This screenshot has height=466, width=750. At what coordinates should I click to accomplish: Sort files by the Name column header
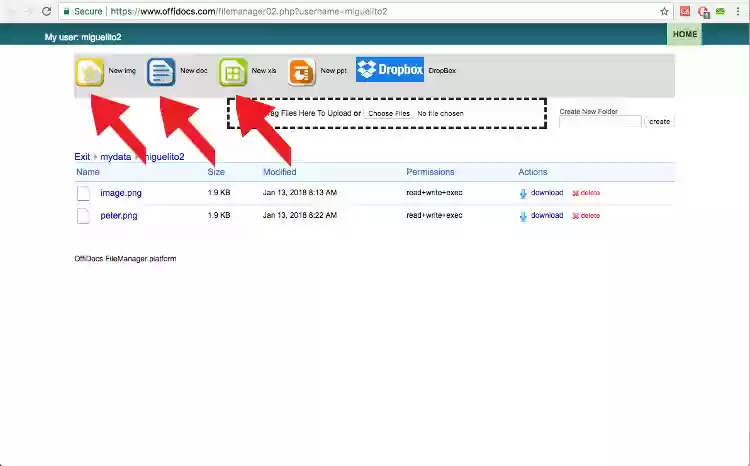coord(88,172)
